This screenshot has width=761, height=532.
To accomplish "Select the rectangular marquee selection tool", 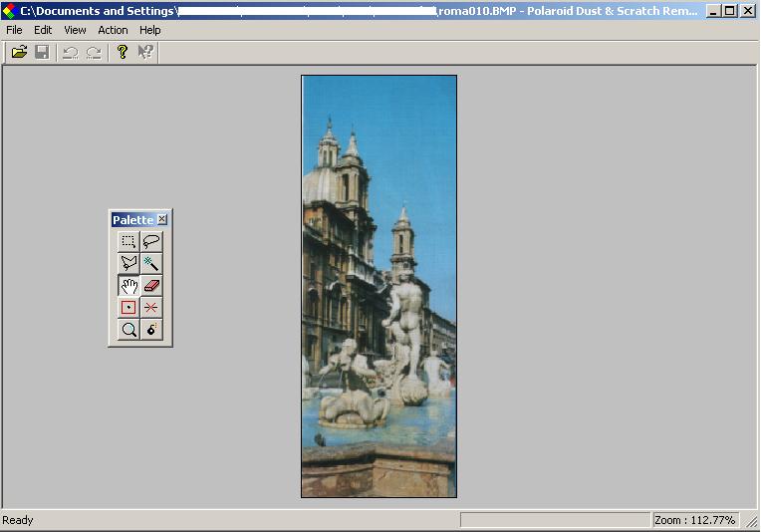I will [x=128, y=241].
